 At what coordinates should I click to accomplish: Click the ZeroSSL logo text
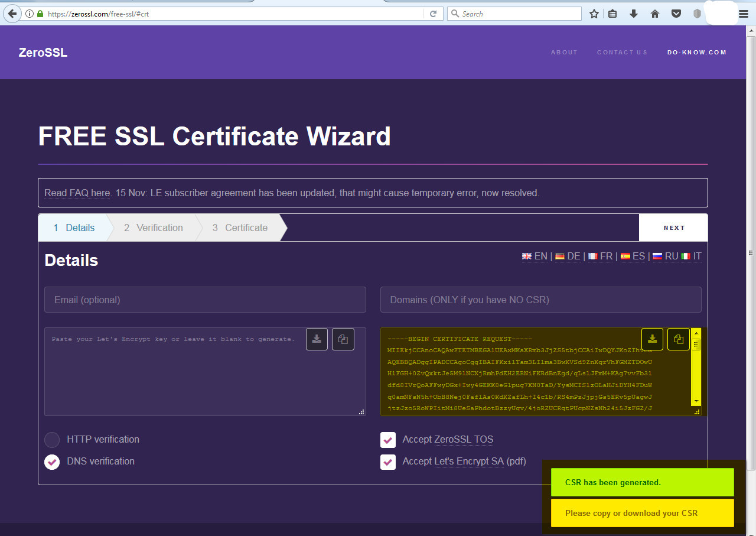[43, 53]
